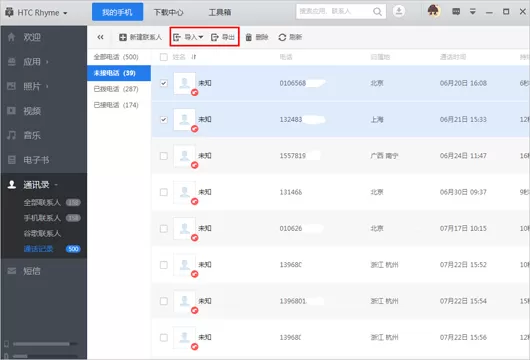Check the 010626 row checkbox
The height and width of the screenshot is (360, 530).
click(x=164, y=229)
